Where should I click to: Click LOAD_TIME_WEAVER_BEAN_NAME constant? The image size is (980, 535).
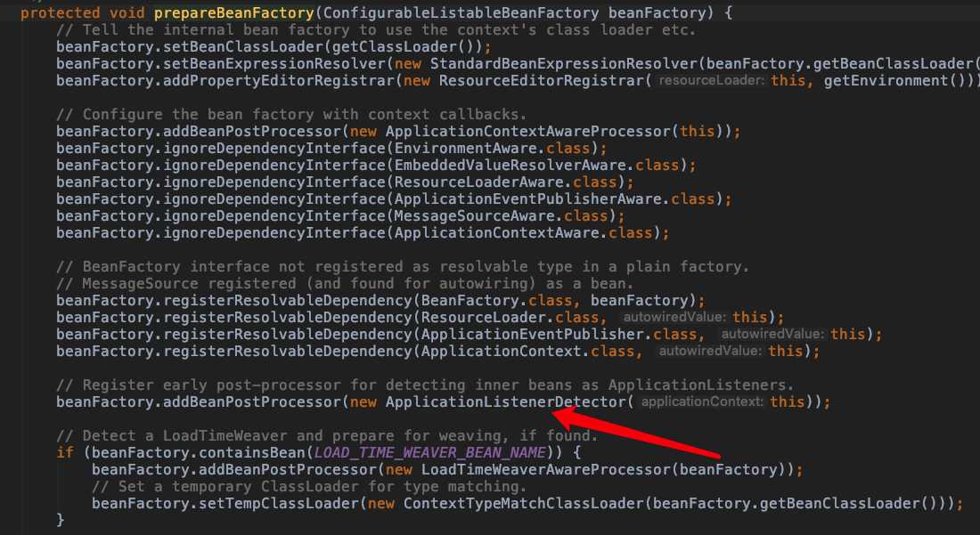[x=430, y=452]
